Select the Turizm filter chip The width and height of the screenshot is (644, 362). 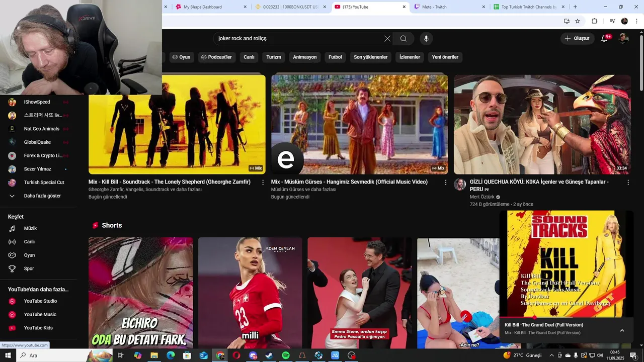[x=274, y=57]
